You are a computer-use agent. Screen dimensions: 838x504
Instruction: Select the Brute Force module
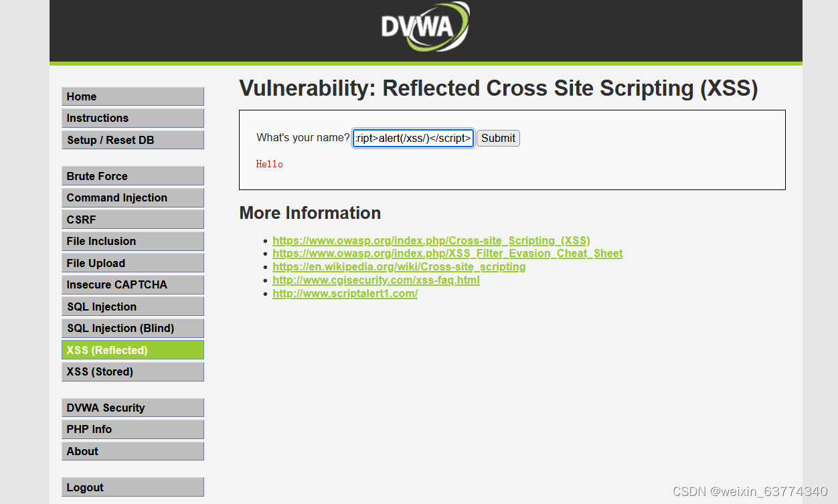tap(133, 175)
